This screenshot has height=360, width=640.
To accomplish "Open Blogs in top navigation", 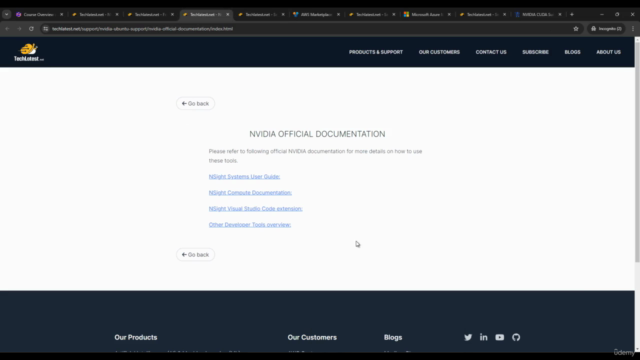I will click(572, 52).
